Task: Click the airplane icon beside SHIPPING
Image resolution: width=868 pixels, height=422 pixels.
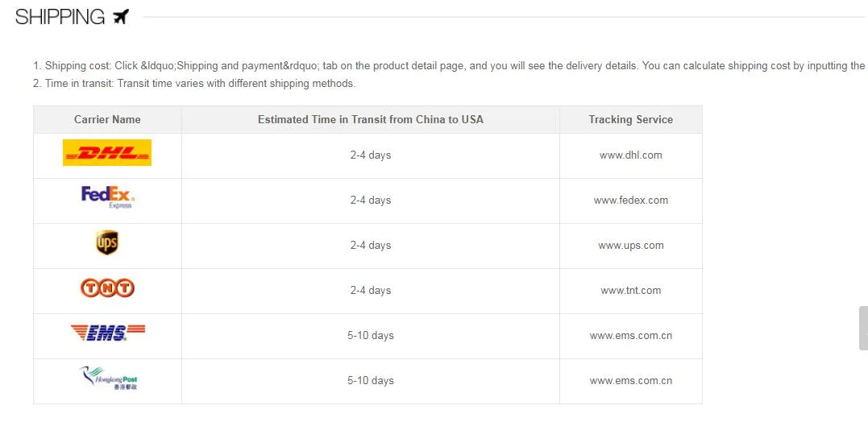Action: tap(121, 17)
